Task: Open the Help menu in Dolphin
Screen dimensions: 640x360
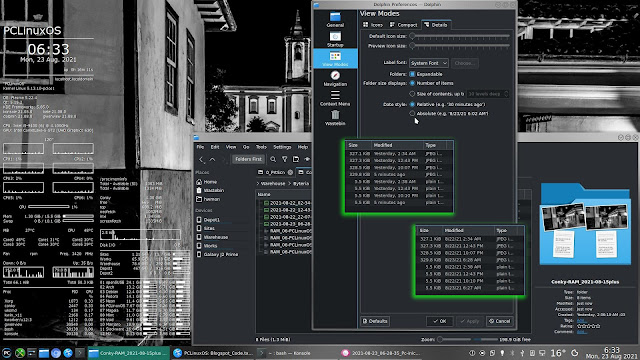Action: point(302,147)
